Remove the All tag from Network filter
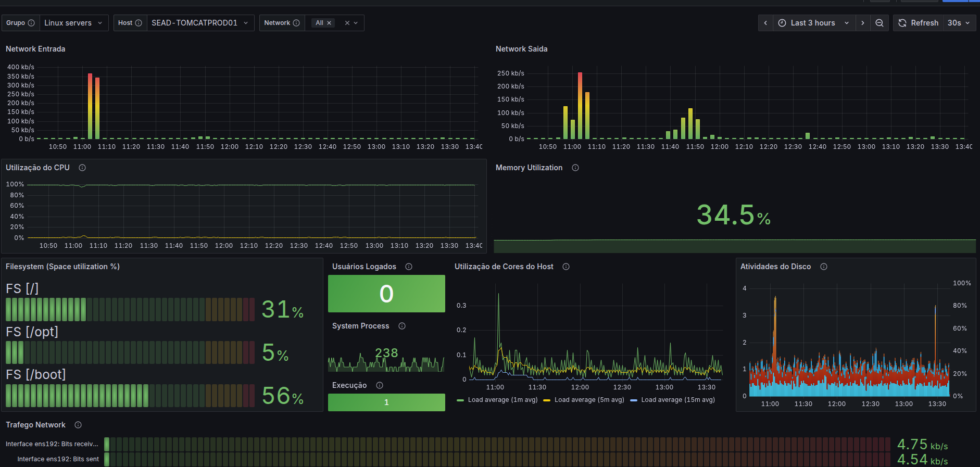This screenshot has width=980, height=467. click(x=329, y=23)
